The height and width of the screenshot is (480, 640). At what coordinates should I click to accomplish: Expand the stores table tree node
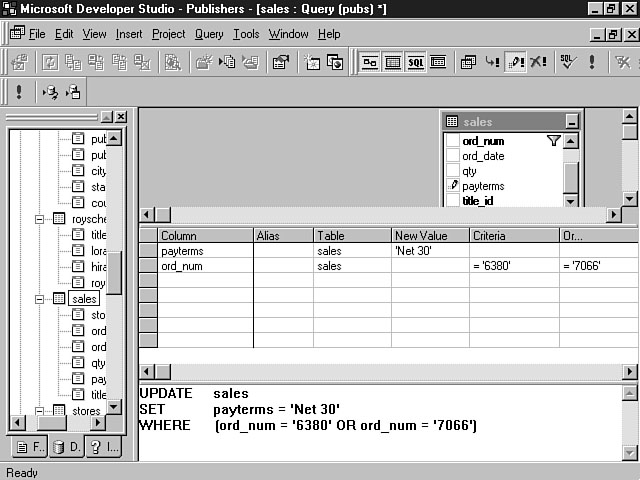40,410
